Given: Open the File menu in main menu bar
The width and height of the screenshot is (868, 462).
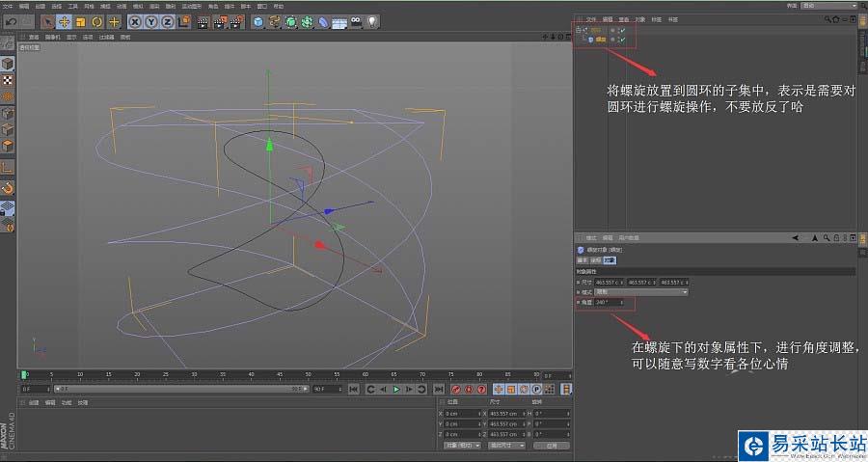Looking at the screenshot, I should [7, 6].
